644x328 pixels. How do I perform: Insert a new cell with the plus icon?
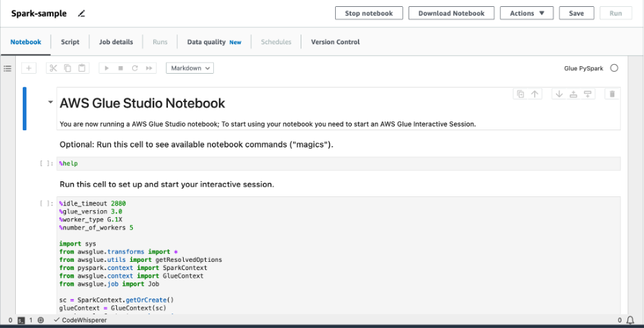[x=29, y=68]
